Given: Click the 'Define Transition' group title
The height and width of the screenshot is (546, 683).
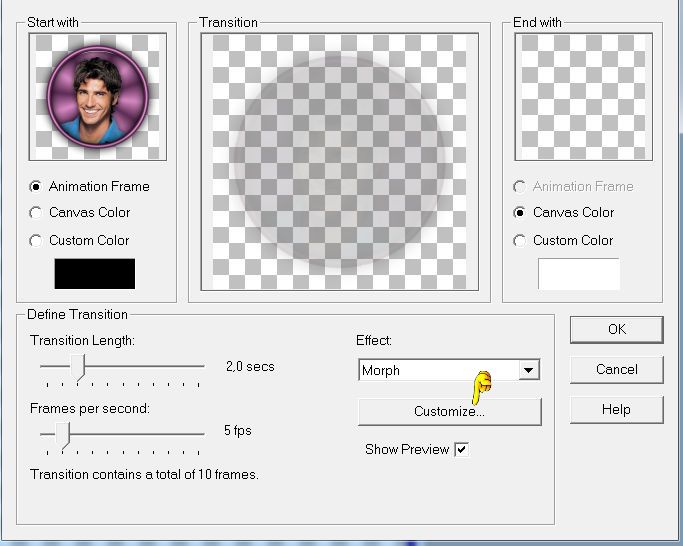Looking at the screenshot, I should pos(77,314).
